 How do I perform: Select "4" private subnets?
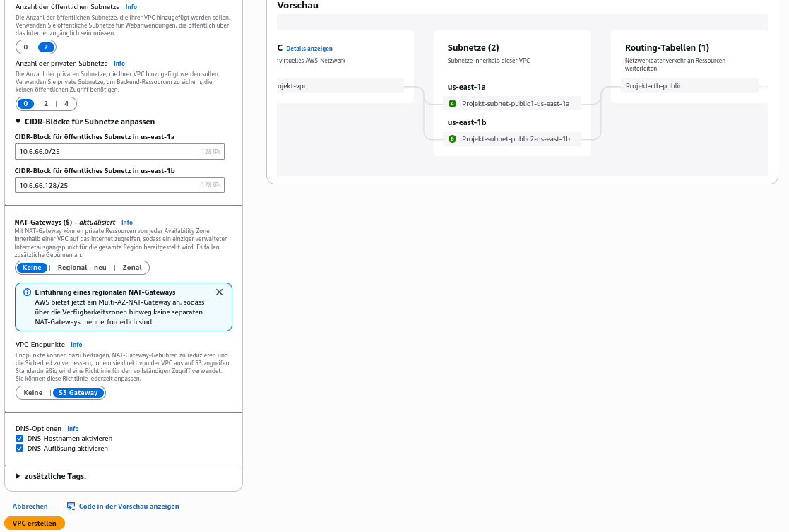point(66,103)
